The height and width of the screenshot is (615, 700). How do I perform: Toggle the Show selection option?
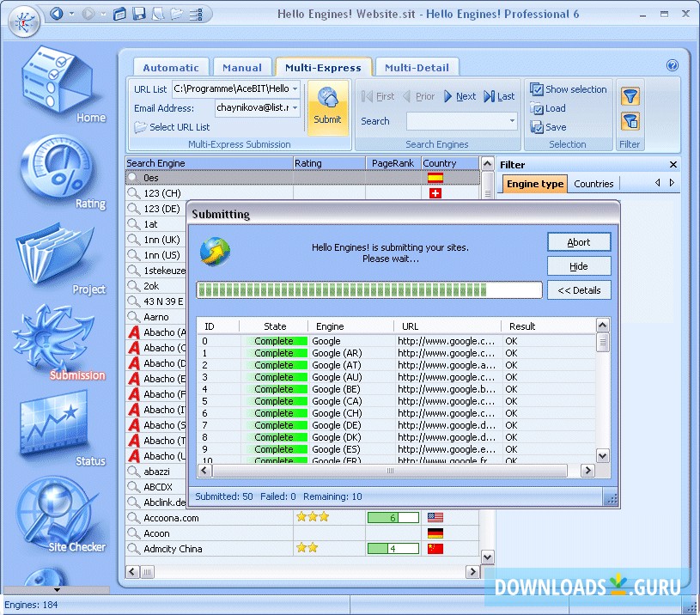(568, 89)
